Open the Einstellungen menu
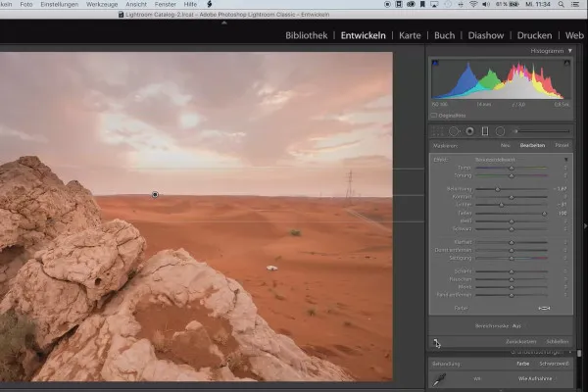Screen dimensions: 588x392 (59, 5)
